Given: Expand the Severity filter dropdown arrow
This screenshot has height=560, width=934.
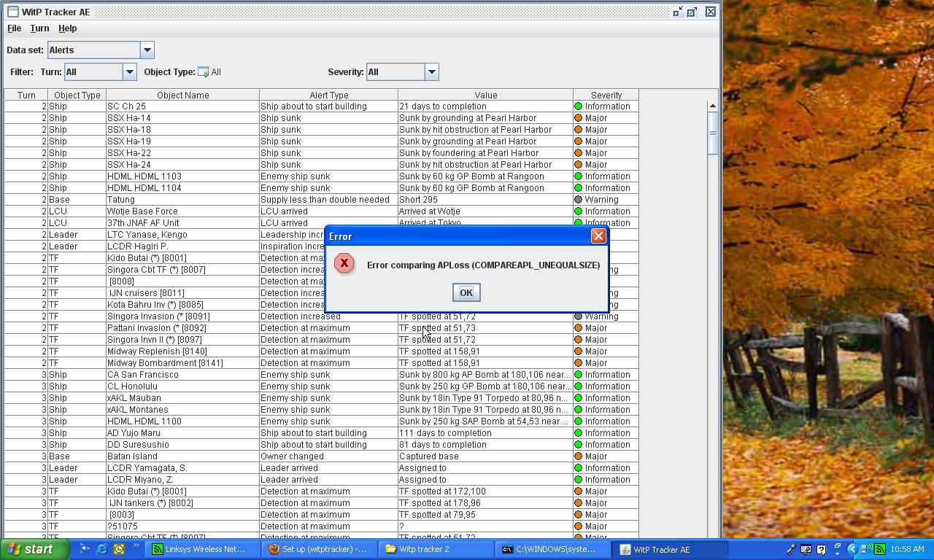Looking at the screenshot, I should coord(431,72).
